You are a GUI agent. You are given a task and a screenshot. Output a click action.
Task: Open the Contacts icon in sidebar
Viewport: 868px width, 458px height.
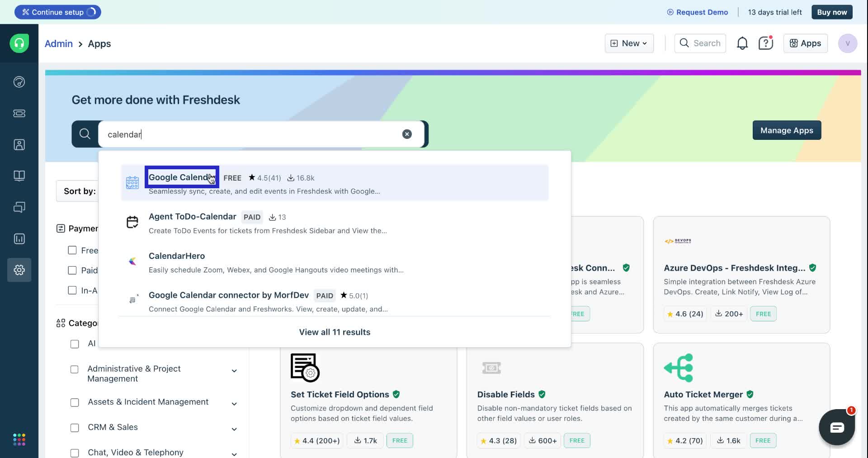[19, 144]
